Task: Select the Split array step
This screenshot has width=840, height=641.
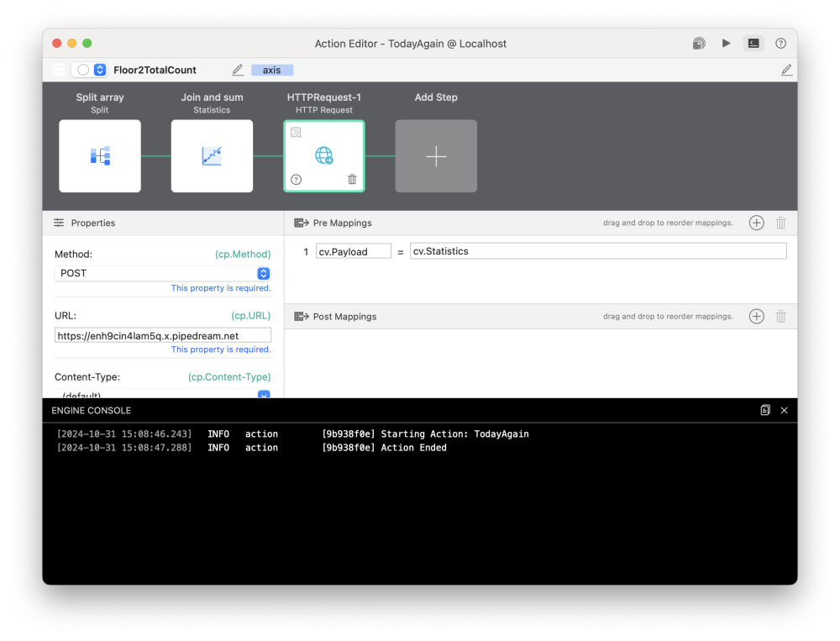Action: (100, 156)
